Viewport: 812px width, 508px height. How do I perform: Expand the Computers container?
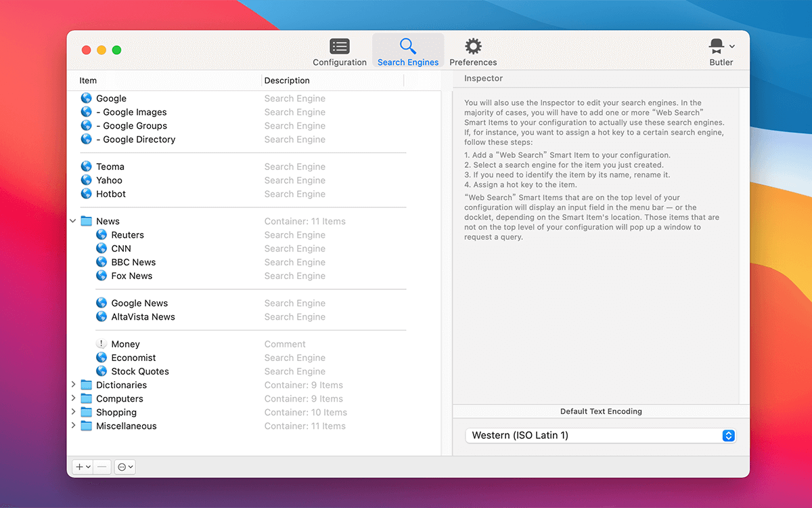pyautogui.click(x=73, y=398)
